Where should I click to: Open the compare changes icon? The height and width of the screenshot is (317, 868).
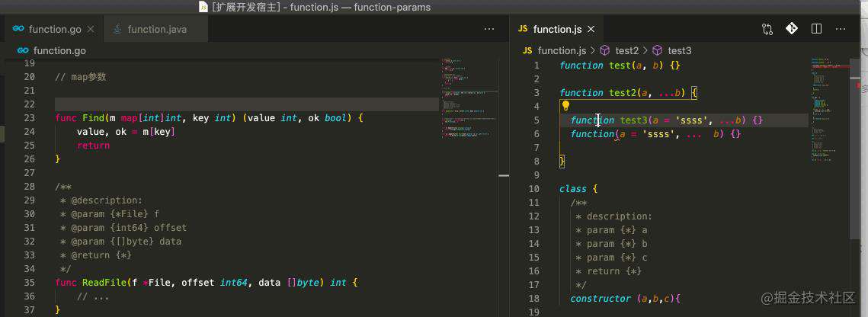[x=767, y=29]
